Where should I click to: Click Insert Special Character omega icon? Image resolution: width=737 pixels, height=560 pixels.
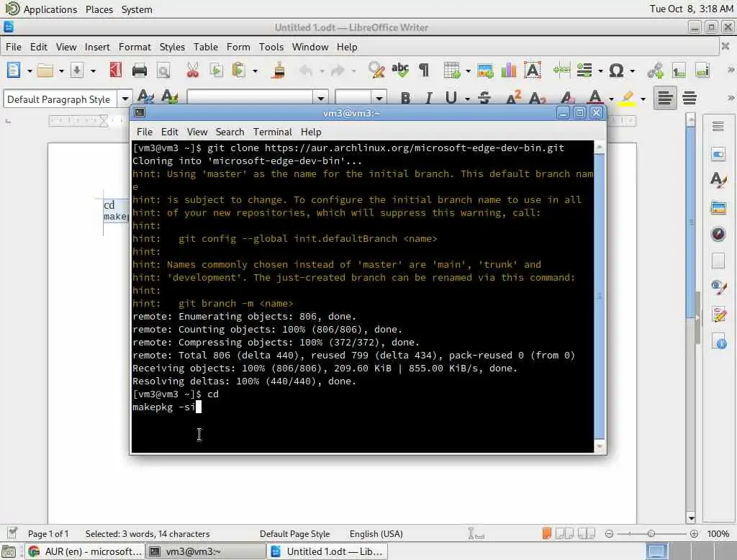(616, 71)
